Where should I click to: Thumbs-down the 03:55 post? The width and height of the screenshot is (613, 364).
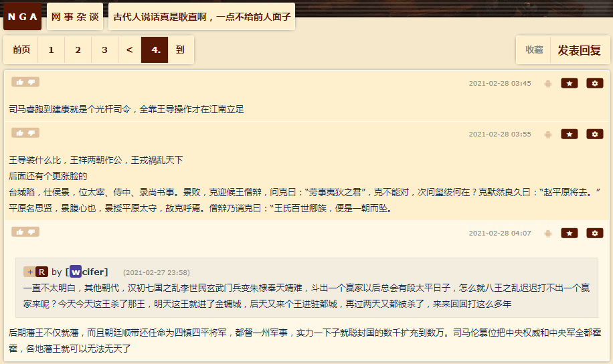[32, 133]
